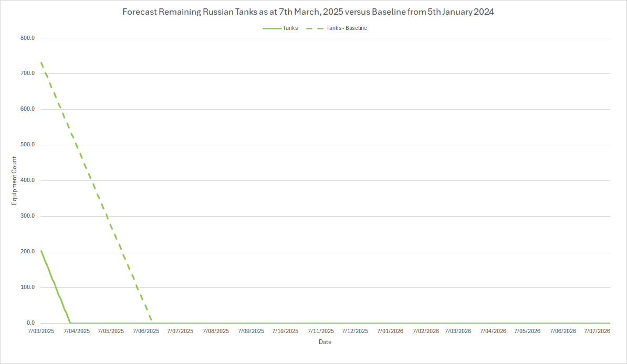This screenshot has width=627, height=364.
Task: Click the 200.0 label on the vertical axis
Action: tap(27, 252)
